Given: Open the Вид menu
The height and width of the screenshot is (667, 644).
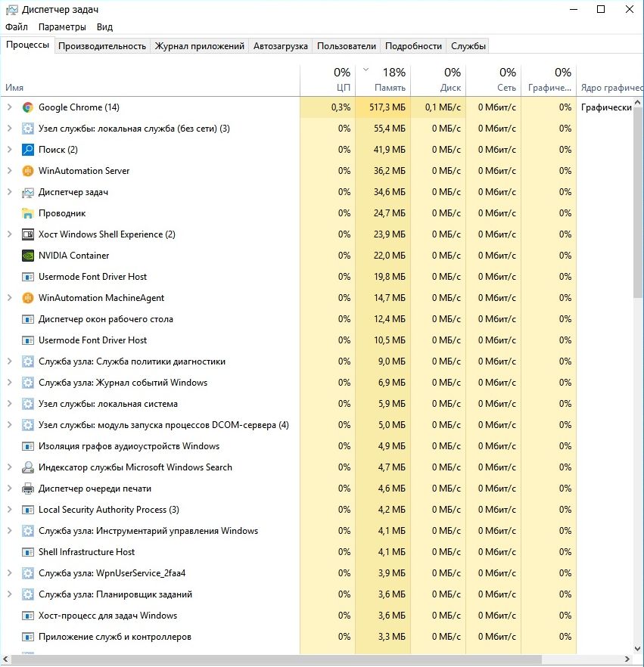Looking at the screenshot, I should click(104, 27).
